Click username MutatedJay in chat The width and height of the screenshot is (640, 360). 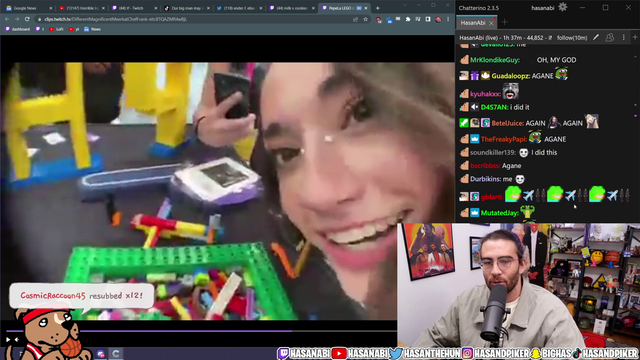click(x=500, y=213)
